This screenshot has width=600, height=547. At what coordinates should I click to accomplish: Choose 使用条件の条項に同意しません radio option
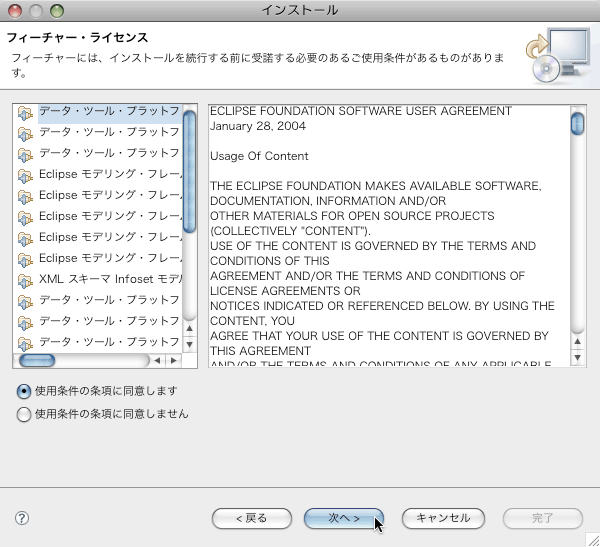click(x=103, y=414)
